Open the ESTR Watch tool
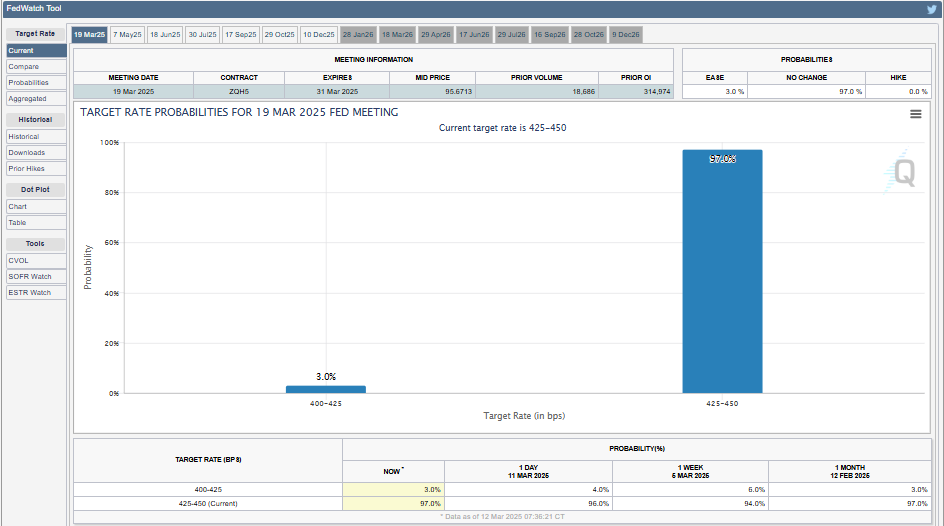The width and height of the screenshot is (944, 526). point(30,293)
